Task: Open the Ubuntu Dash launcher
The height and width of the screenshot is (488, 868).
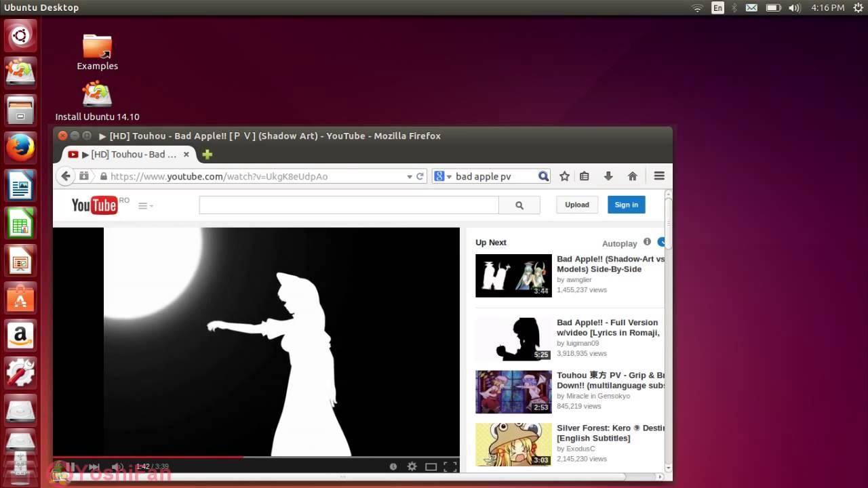Action: point(20,35)
